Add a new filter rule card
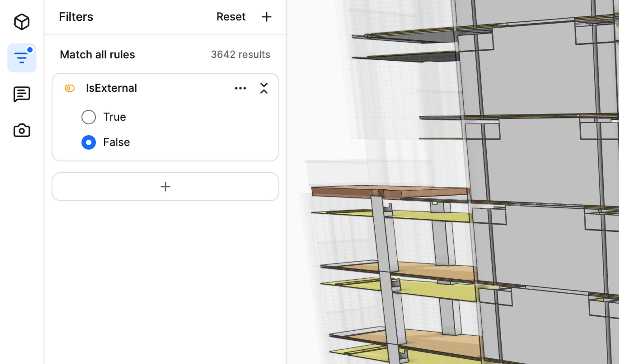Image resolution: width=619 pixels, height=364 pixels. tap(165, 187)
